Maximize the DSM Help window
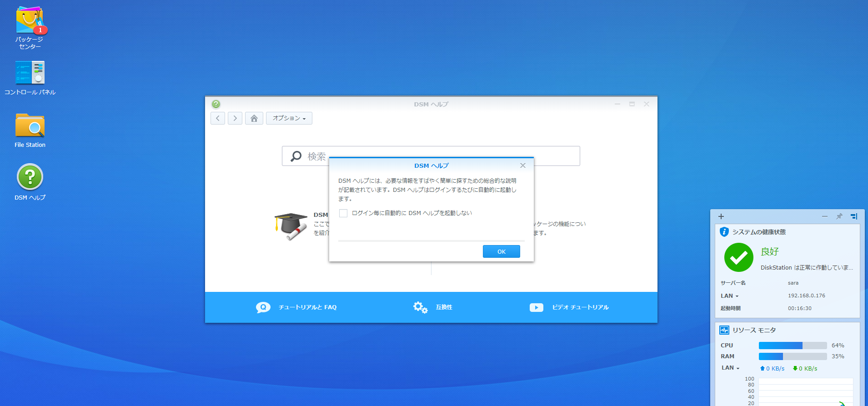This screenshot has width=868, height=406. (x=632, y=104)
